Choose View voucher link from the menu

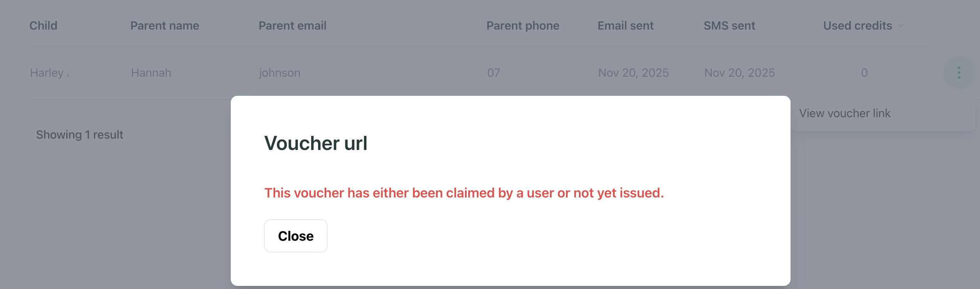coord(844,113)
